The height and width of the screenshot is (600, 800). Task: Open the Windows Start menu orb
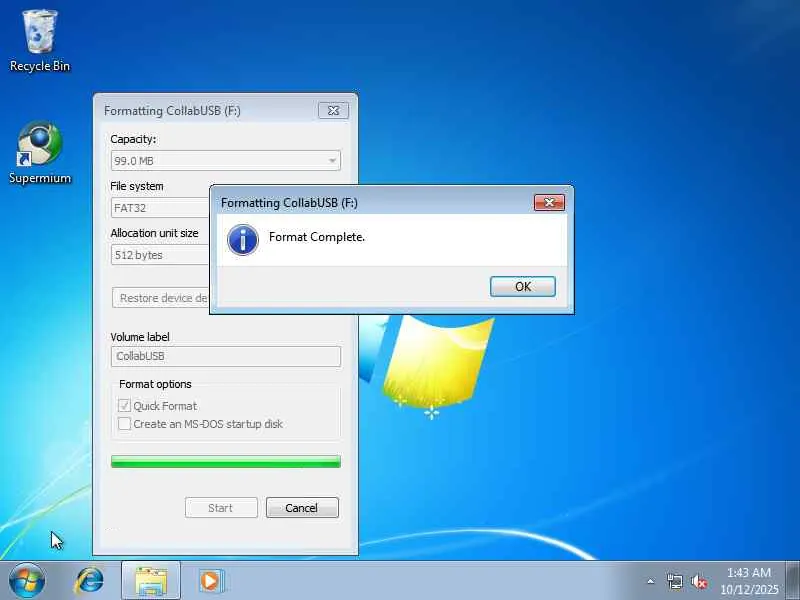27,580
